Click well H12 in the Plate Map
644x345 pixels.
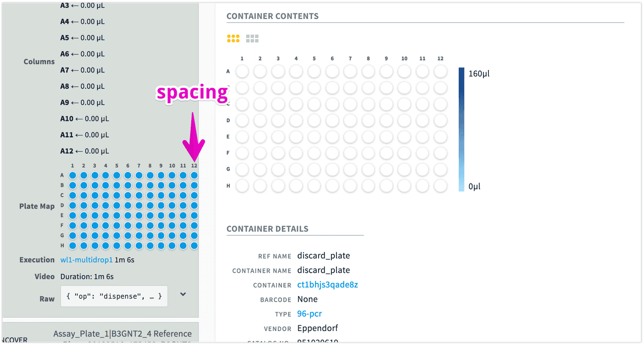pos(194,245)
